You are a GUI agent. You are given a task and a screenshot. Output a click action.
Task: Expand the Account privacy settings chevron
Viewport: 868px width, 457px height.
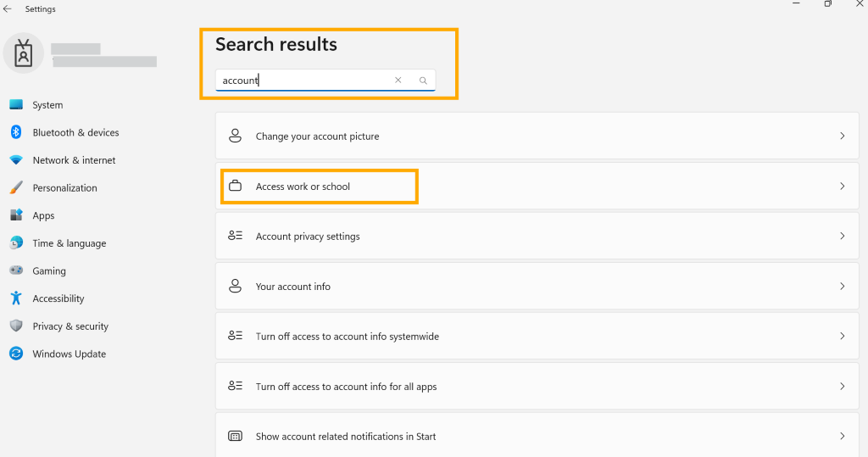(x=842, y=236)
